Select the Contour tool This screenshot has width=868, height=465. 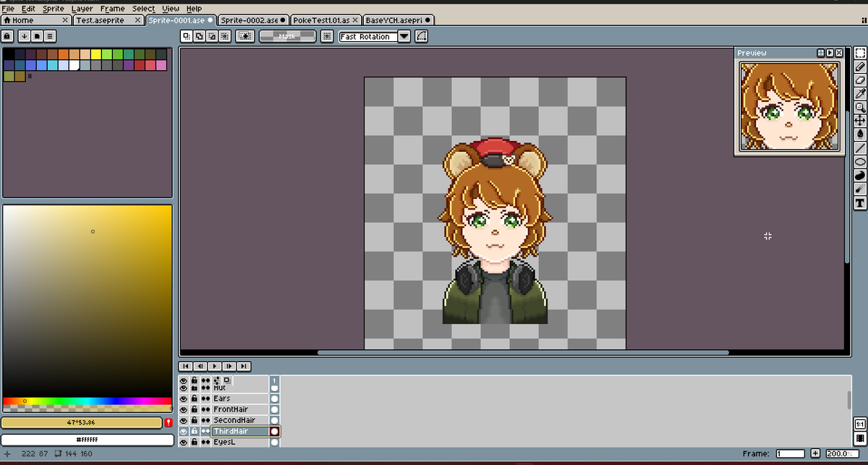(861, 175)
